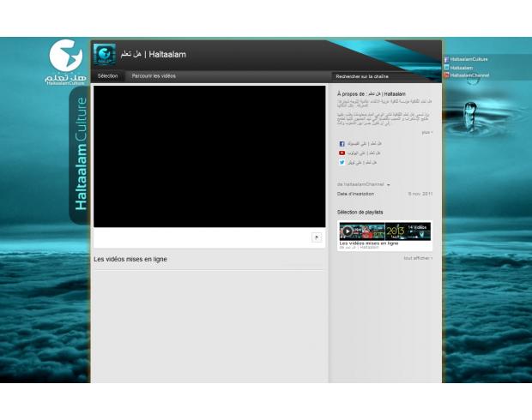
Task: Open the Arabic Facebook link in About panel
Action: 365,144
